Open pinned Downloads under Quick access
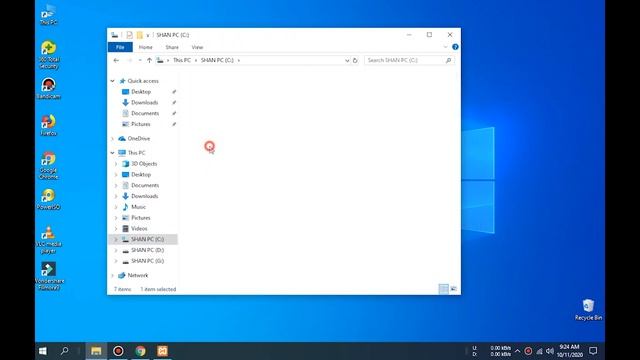This screenshot has width=640, height=360. point(144,102)
